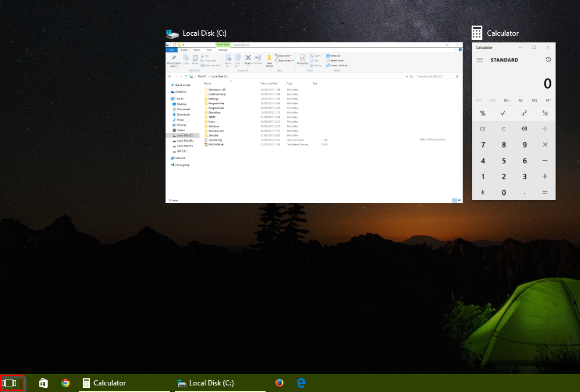Click digit 0 key in Calculator keypad
The width and height of the screenshot is (580, 392).
[x=503, y=192]
